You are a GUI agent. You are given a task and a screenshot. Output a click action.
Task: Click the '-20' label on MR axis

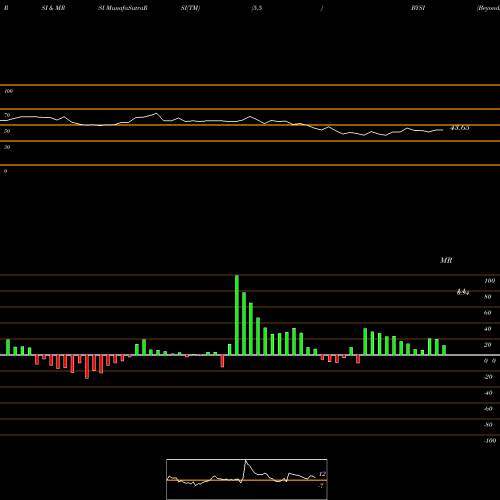488,377
